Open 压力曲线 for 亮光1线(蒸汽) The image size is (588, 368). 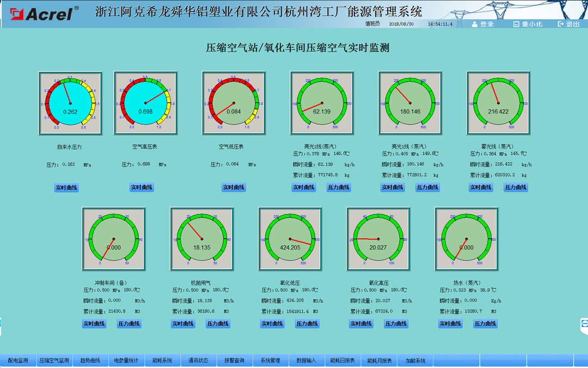tap(427, 187)
